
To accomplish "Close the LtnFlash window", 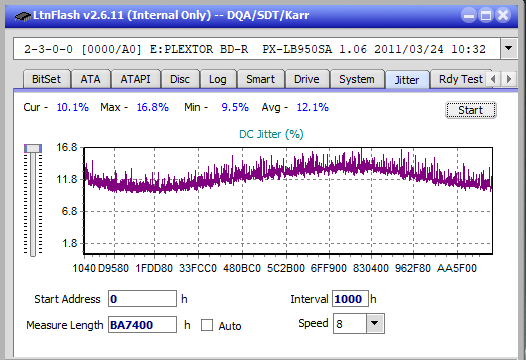I will coord(503,15).
